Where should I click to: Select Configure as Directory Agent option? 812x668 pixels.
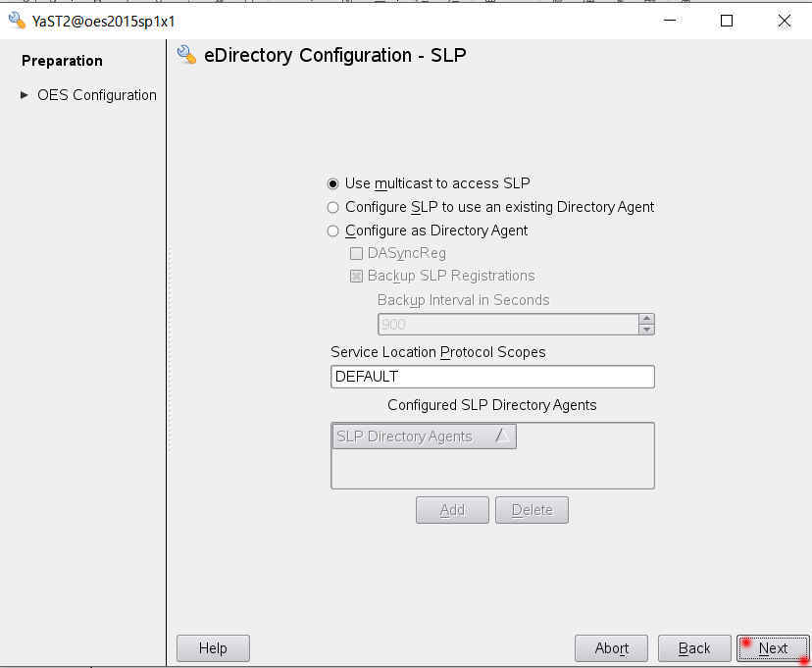(332, 231)
